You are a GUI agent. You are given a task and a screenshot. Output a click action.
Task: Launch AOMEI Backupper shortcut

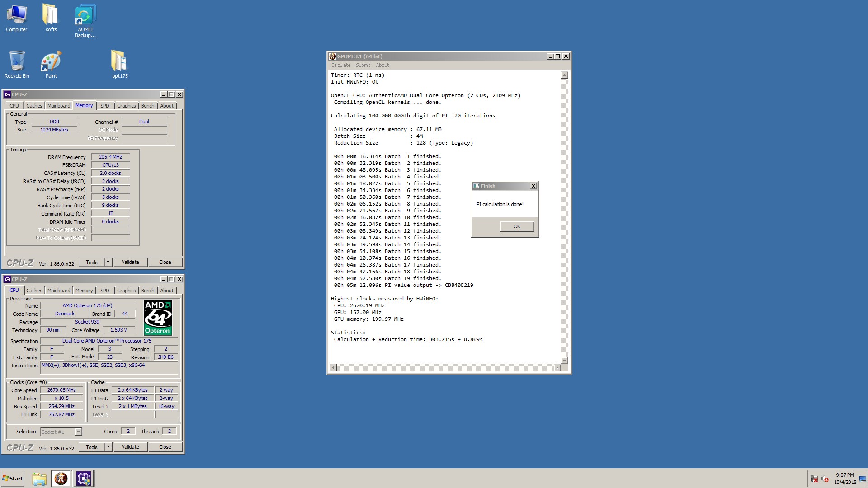85,21
